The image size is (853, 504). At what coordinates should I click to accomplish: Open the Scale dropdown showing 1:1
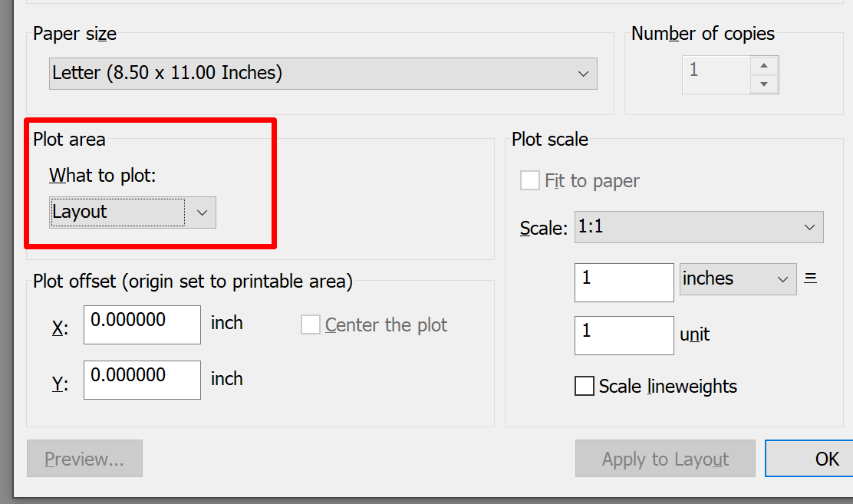click(x=810, y=227)
